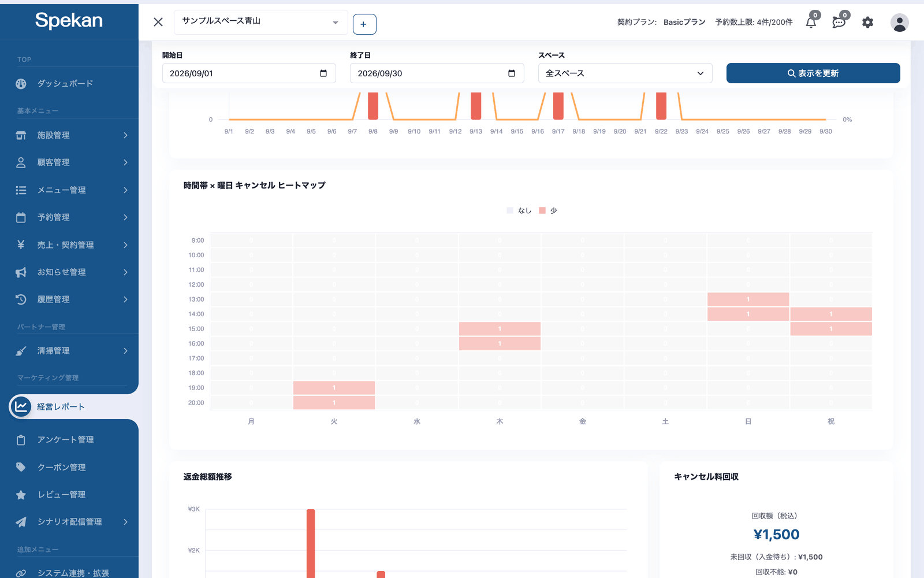Expand the 売上・契約管理 sidebar menu

pyautogui.click(x=69, y=245)
